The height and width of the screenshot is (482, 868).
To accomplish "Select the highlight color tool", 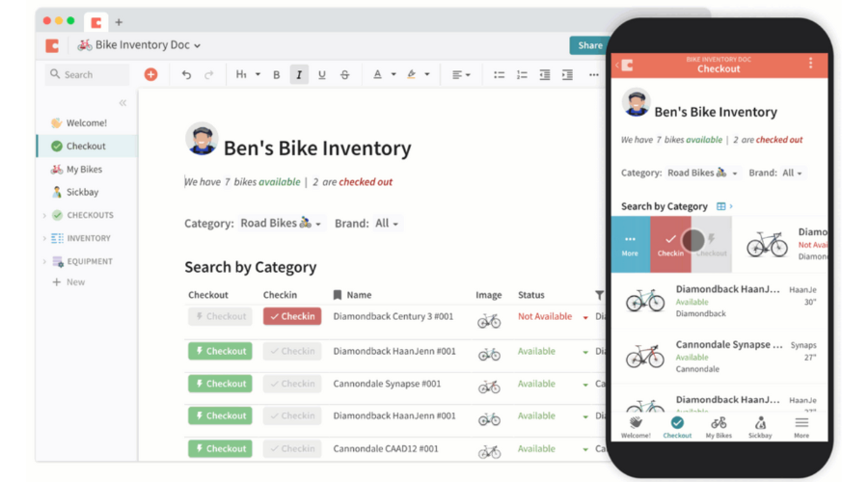I will [411, 74].
